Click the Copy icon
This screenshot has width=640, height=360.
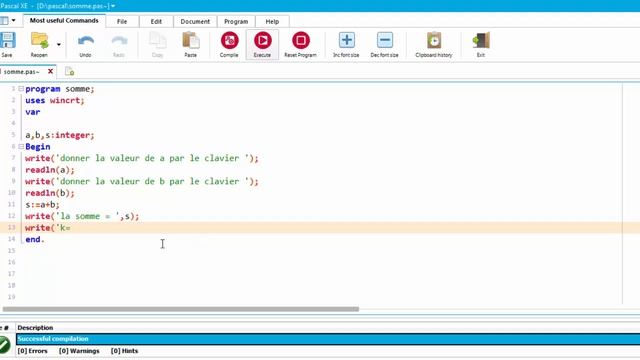pos(158,40)
